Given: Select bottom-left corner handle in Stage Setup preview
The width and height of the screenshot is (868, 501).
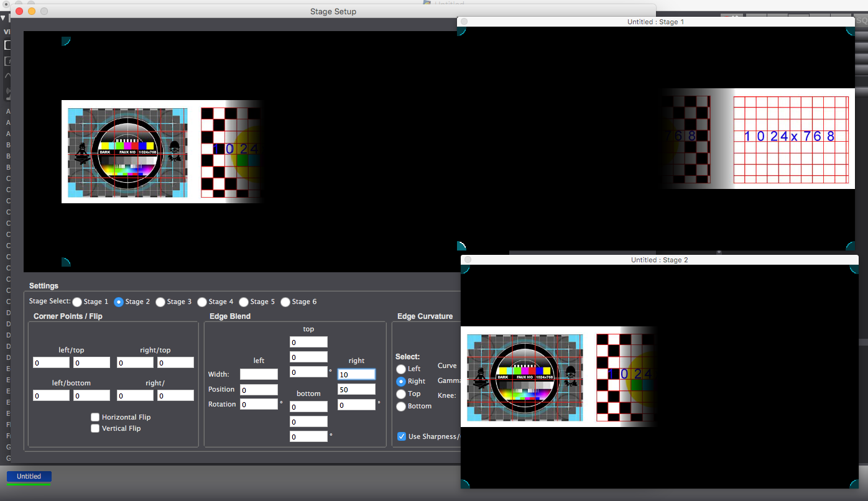Looking at the screenshot, I should (x=65, y=262).
